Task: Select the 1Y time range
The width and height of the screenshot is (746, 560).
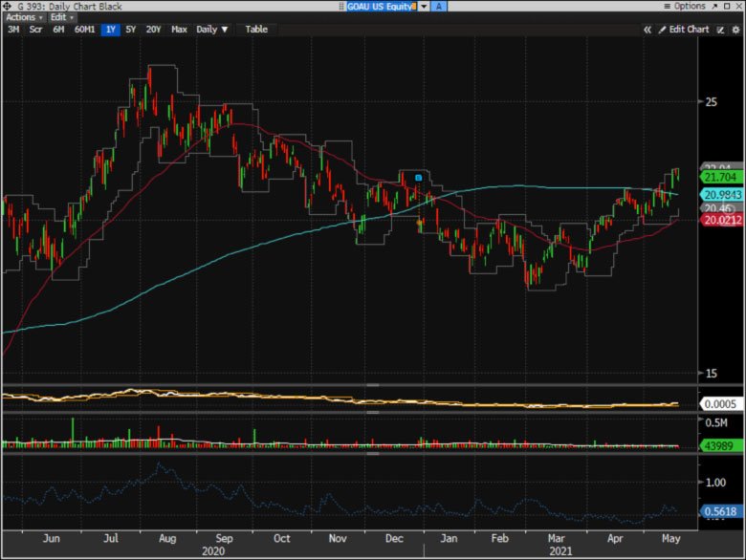Action: (110, 30)
